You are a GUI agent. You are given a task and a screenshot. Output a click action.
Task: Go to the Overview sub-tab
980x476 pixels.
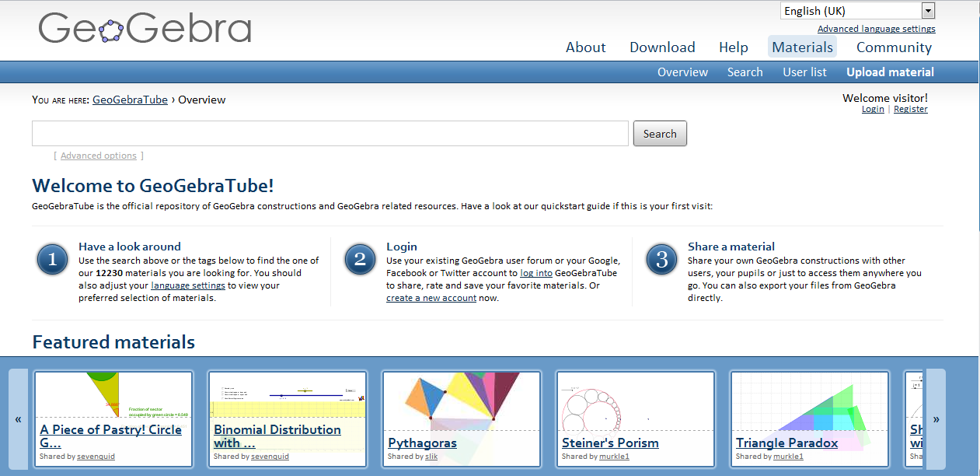(682, 72)
